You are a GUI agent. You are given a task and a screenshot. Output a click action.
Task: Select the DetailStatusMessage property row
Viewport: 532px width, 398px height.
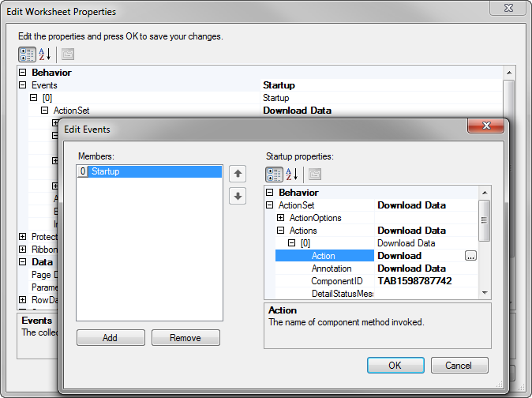[377, 294]
